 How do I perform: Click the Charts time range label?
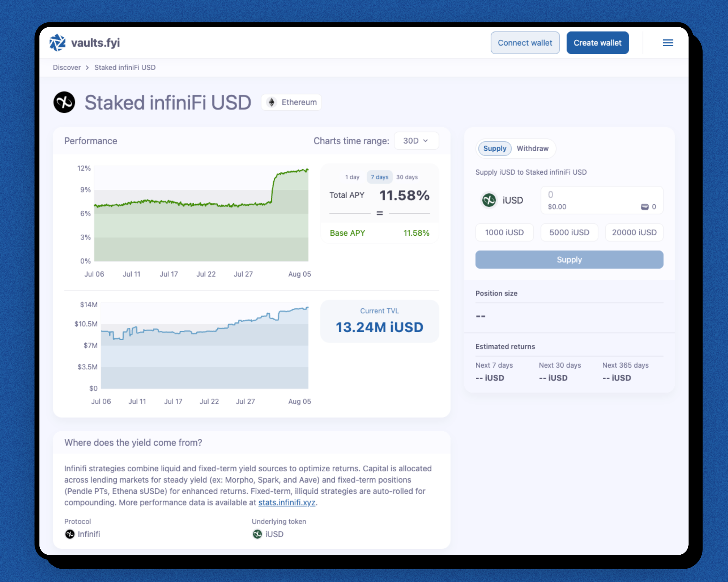click(x=351, y=141)
